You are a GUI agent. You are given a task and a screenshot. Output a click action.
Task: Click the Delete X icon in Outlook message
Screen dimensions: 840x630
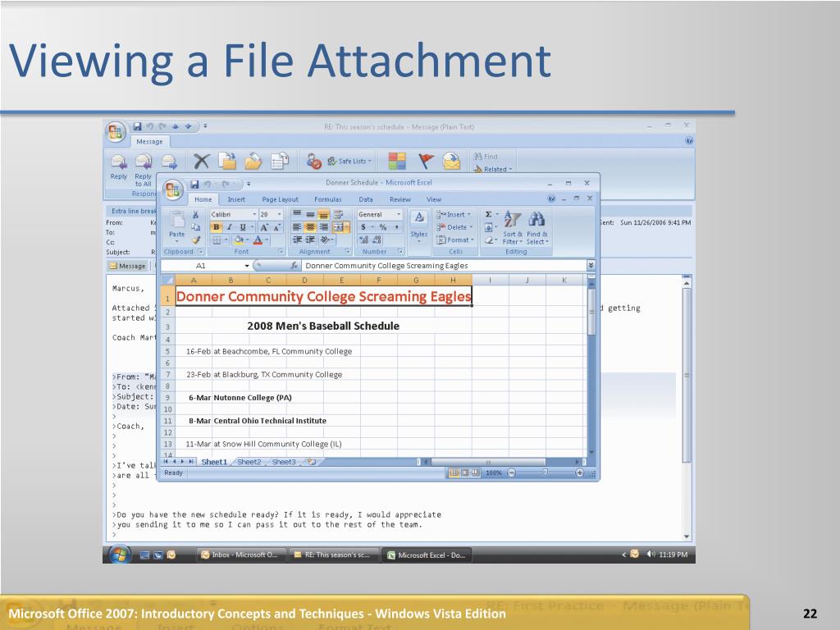point(201,161)
